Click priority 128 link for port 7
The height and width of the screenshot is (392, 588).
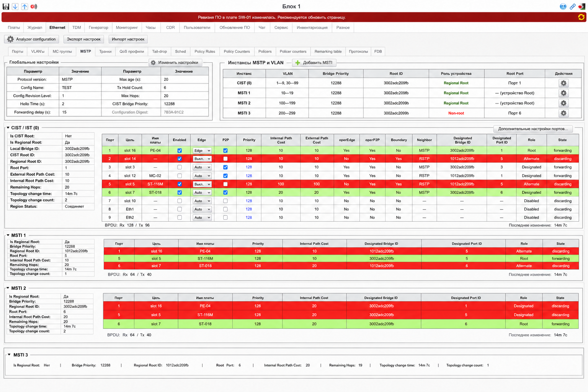click(249, 201)
